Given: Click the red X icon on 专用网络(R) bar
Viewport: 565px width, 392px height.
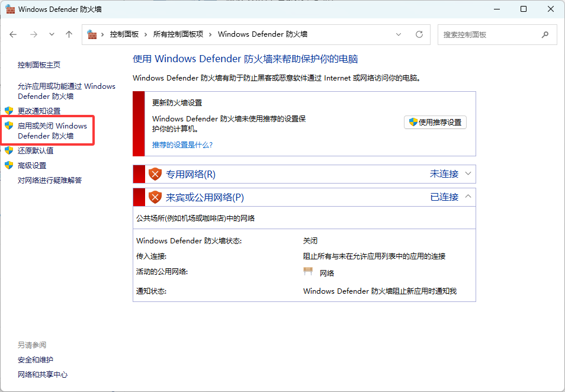Looking at the screenshot, I should tap(156, 173).
